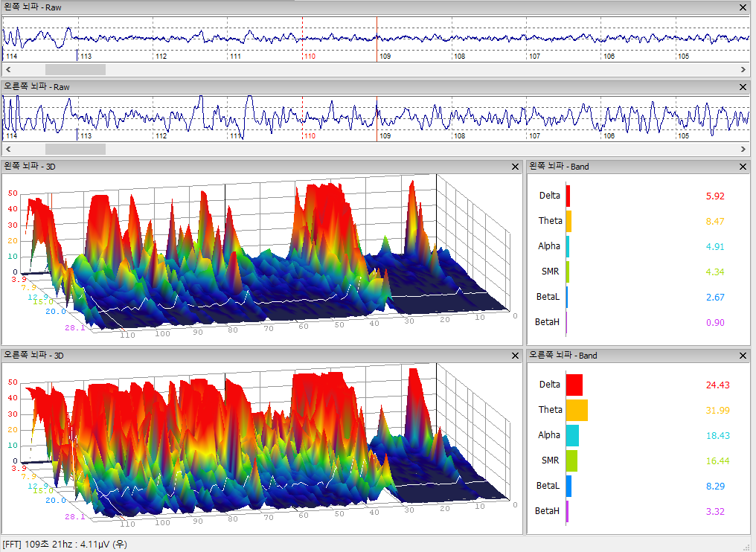Select Delta value 24.43 in right-brain Band
Image resolution: width=756 pixels, height=552 pixels.
(718, 385)
